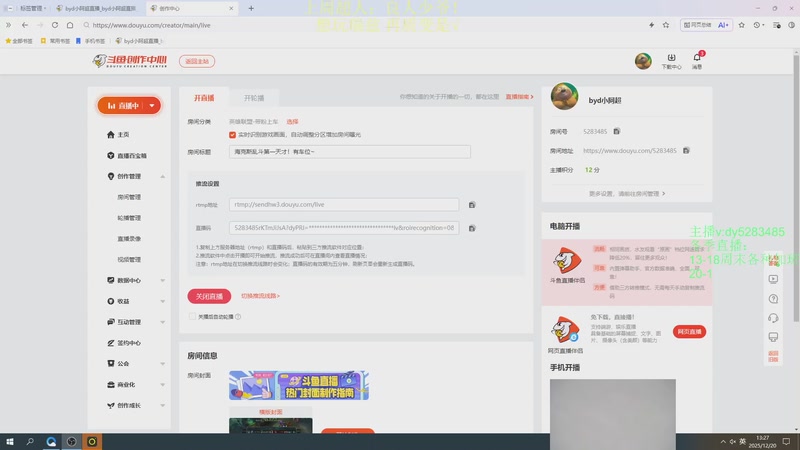The height and width of the screenshot is (450, 800).
Task: Switch to the 开直播 tab
Action: (204, 98)
